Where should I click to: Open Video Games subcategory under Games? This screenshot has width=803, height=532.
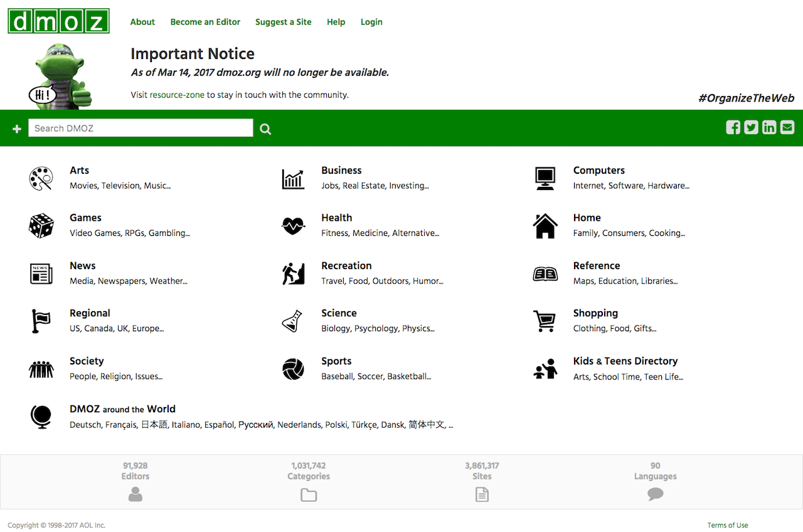pyautogui.click(x=95, y=233)
